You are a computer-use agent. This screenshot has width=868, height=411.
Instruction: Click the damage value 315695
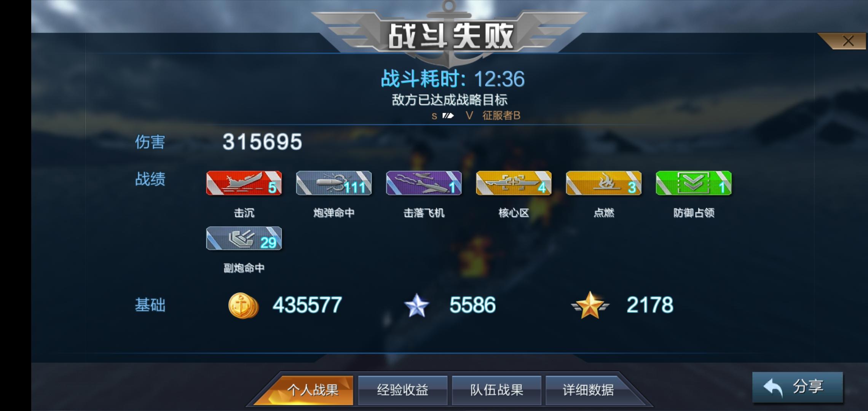click(262, 142)
